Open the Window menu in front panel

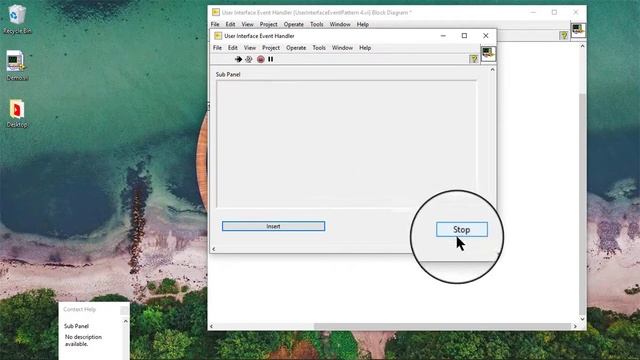coord(342,48)
